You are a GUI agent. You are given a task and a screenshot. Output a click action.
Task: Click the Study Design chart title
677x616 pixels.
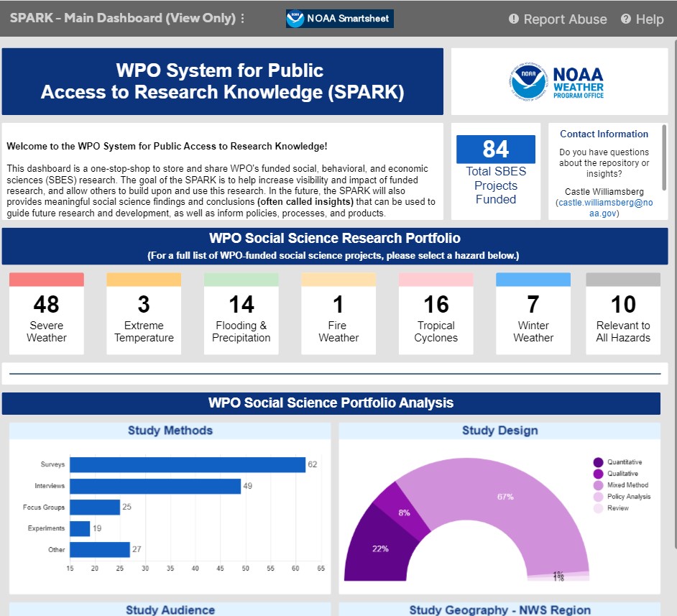pos(500,431)
